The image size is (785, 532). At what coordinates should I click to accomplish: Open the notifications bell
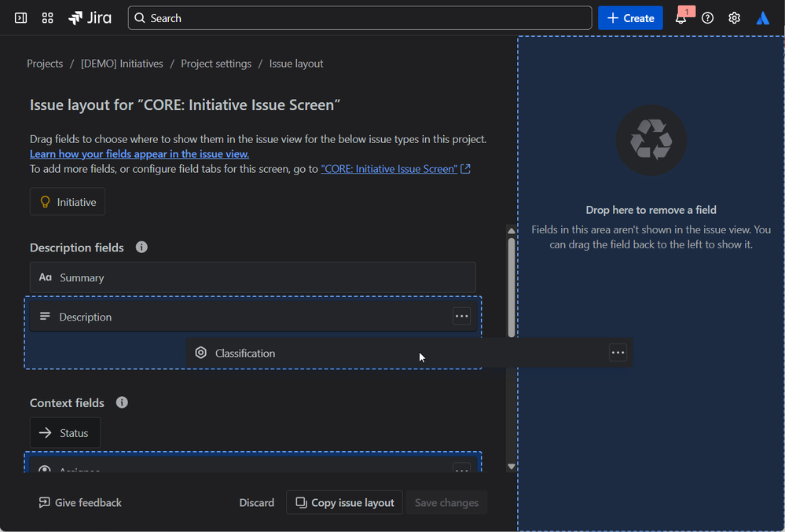click(x=680, y=18)
